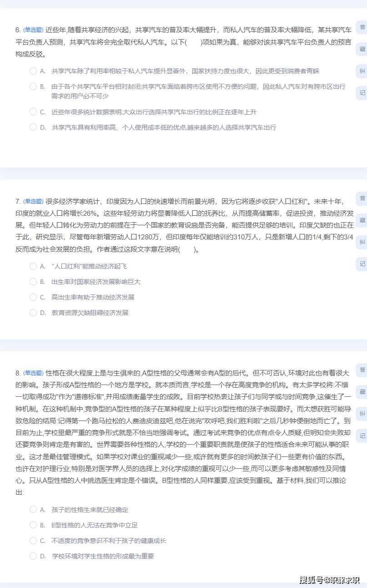Click answer text beginning "由于各个共享汽车平台相对封闭"
This screenshot has height=588, width=367.
198,91
